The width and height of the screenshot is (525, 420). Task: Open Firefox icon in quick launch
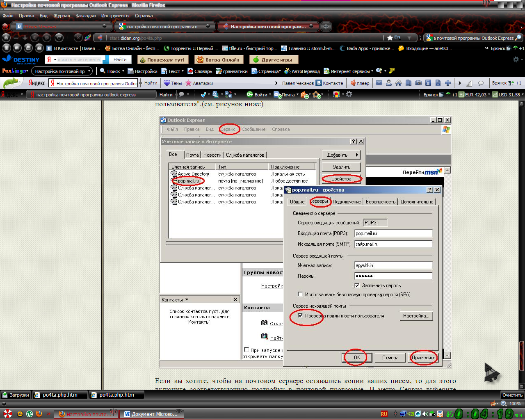click(x=39, y=413)
